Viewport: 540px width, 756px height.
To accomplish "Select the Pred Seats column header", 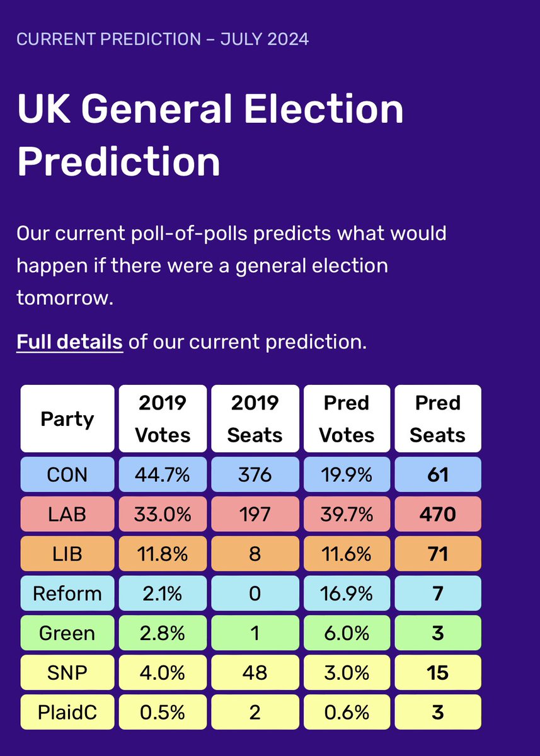I will pyautogui.click(x=438, y=419).
